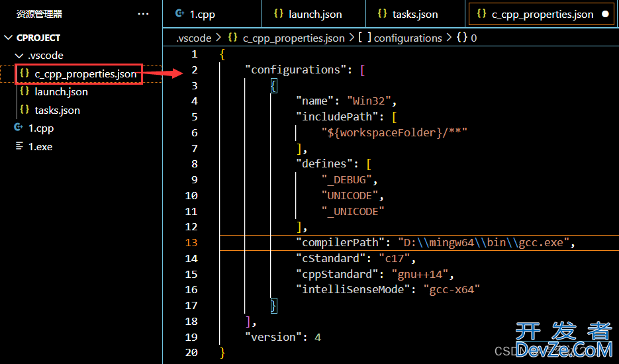619x364 pixels.
Task: Click the "configurations" key on line 2
Action: [x=295, y=70]
